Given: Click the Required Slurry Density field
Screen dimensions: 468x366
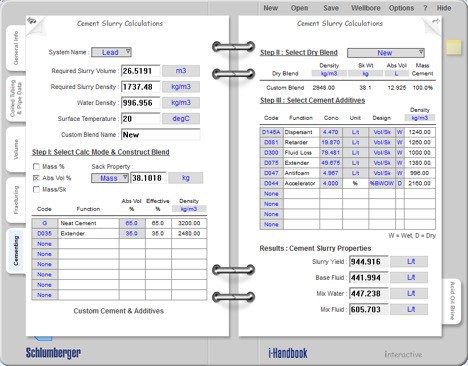Looking at the screenshot, I should [x=140, y=87].
